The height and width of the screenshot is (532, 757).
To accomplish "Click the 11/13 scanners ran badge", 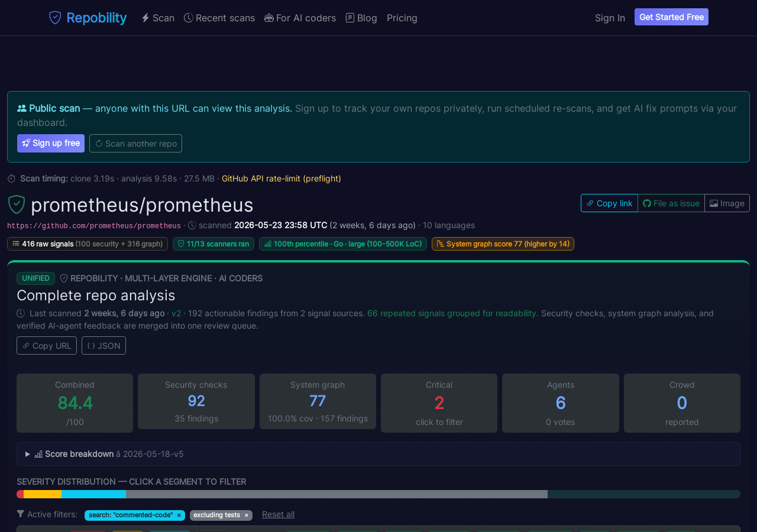I will 213,244.
